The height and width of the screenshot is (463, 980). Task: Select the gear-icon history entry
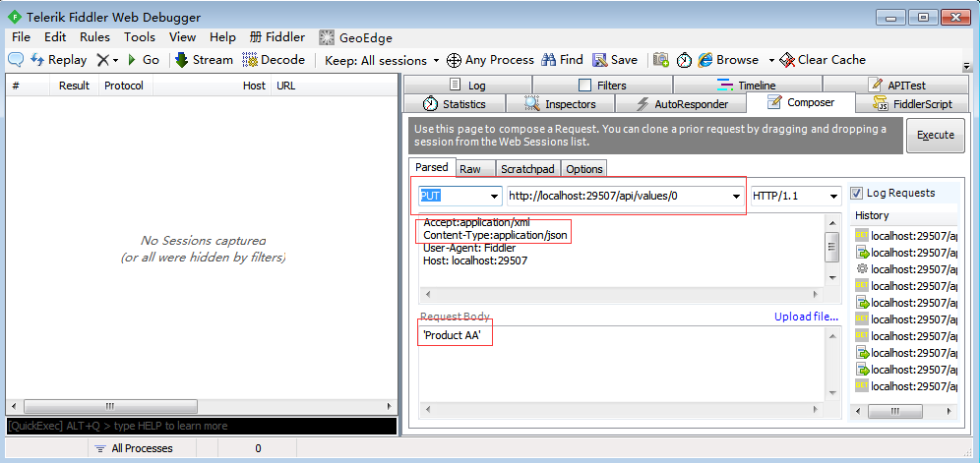pos(905,269)
